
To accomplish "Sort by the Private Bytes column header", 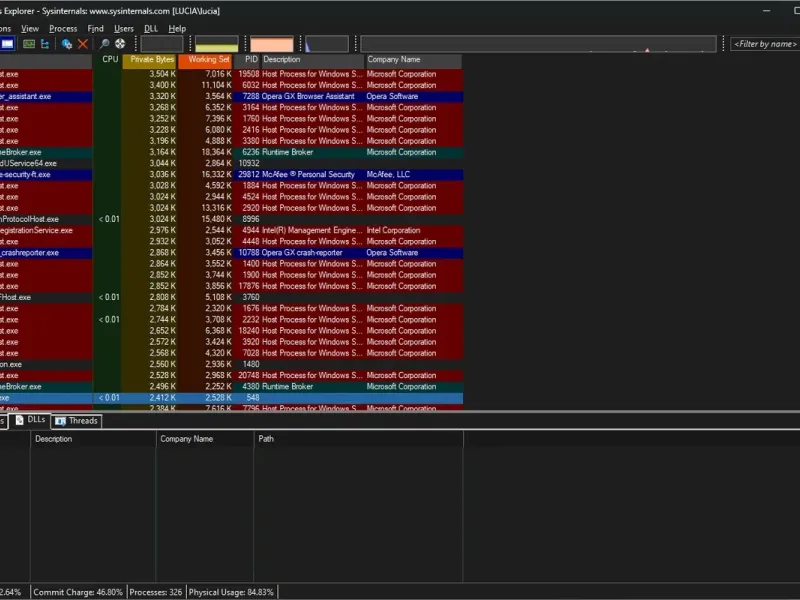I will pyautogui.click(x=150, y=60).
